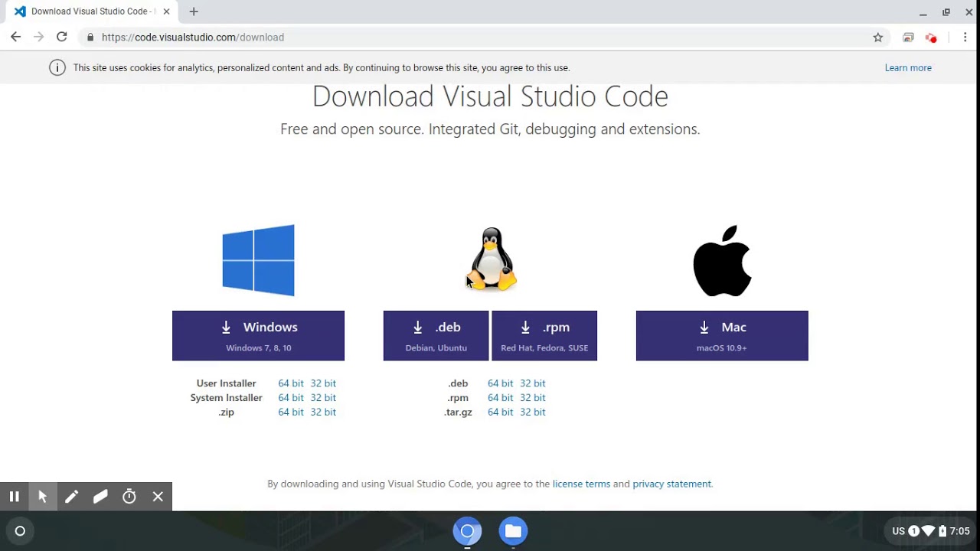Select the Download Visual Studio Code tab
Viewport: 980px width, 551px height.
point(92,11)
